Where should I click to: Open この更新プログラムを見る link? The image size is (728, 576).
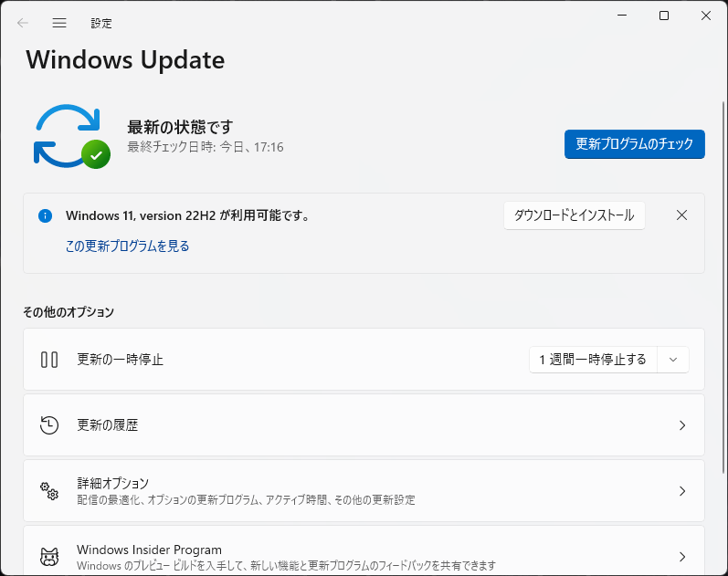(127, 246)
